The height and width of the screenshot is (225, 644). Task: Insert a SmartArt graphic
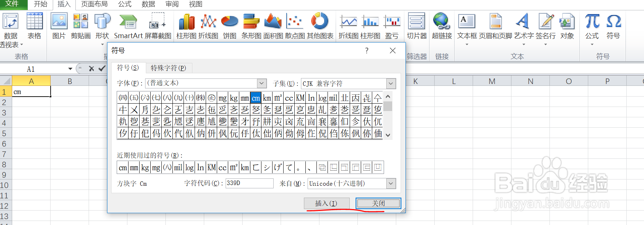pos(128,26)
